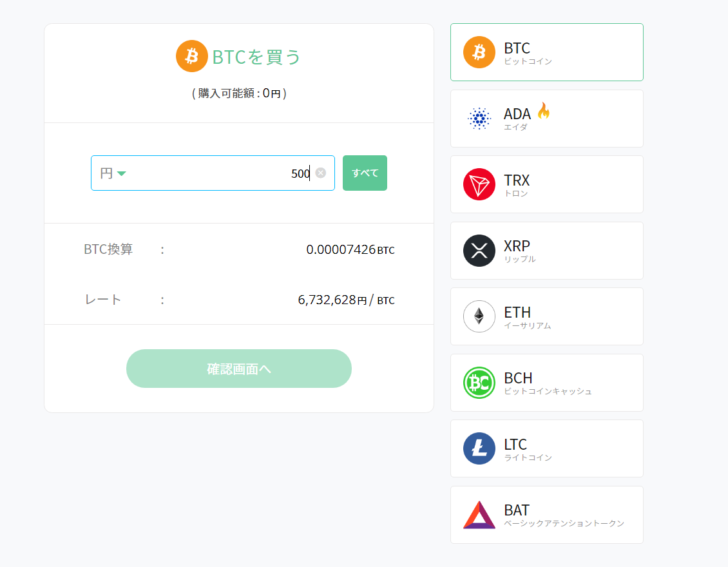Viewport: 728px width, 567px height.
Task: Click the purple BAT triangle icon
Action: tap(479, 514)
